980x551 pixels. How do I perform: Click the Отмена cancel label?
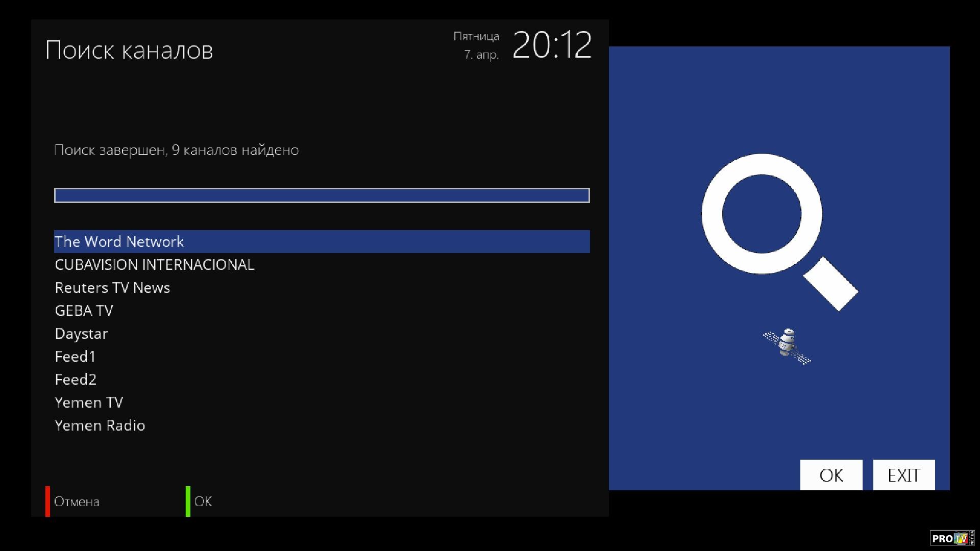[77, 502]
